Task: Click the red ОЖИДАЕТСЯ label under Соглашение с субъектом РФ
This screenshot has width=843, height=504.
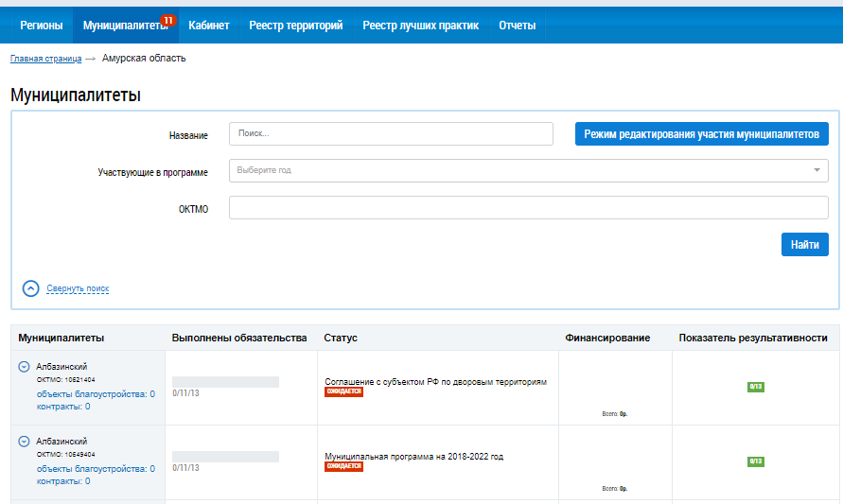Action: (x=343, y=391)
